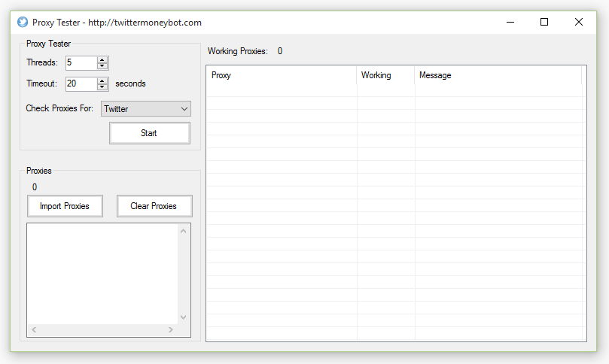Click the proxies box scroll up arrow
Screen dimensions: 609x364
184,231
